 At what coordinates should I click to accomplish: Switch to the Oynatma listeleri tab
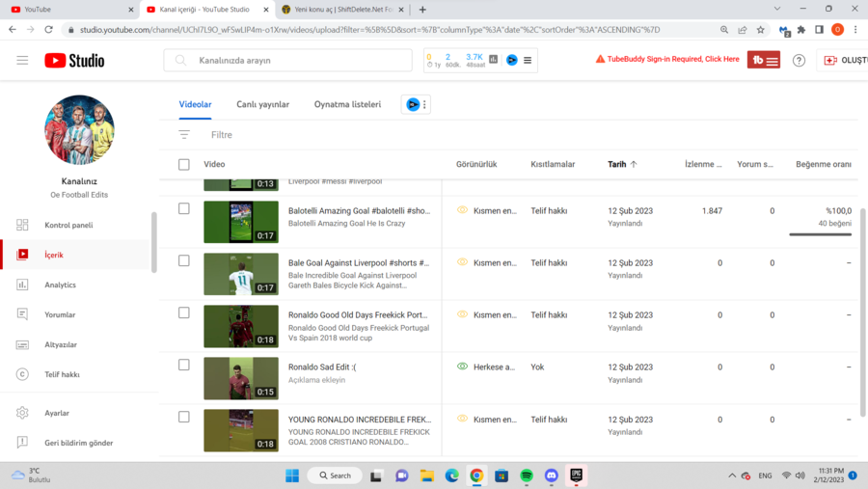(x=347, y=104)
